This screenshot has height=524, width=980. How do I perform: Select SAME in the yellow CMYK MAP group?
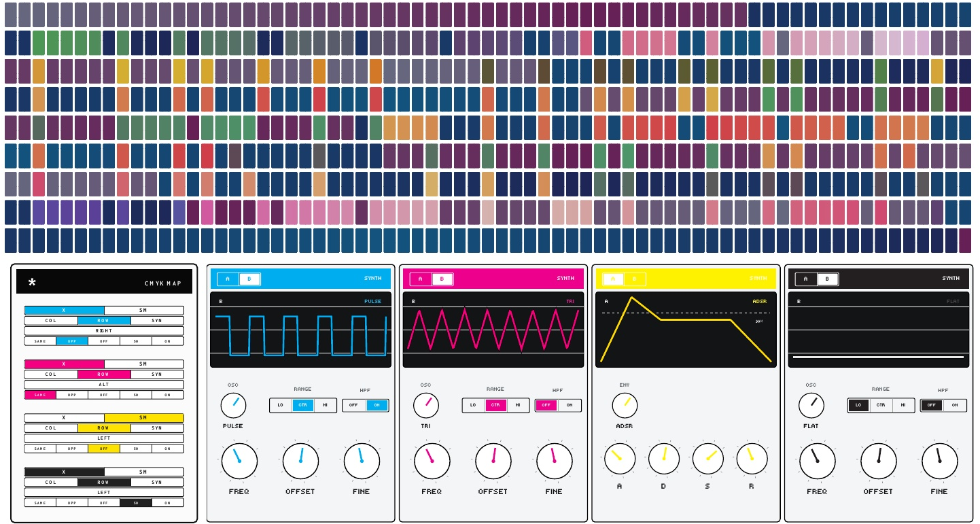[40, 449]
